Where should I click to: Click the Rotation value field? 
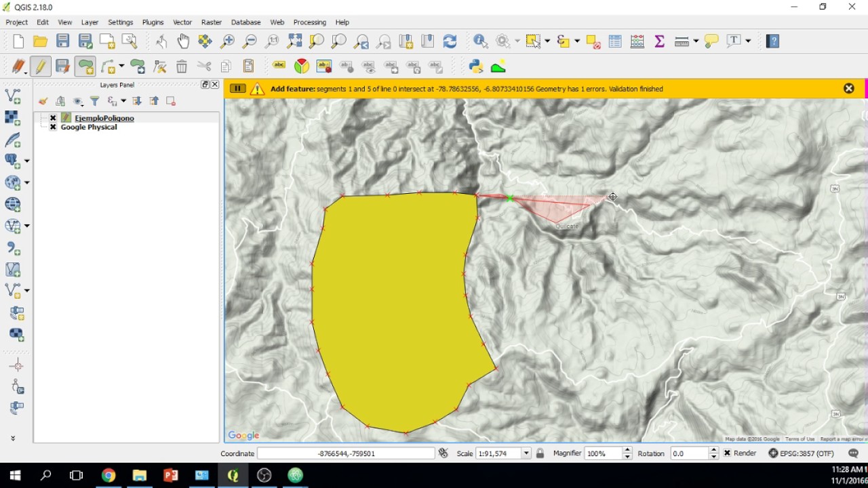coord(690,453)
